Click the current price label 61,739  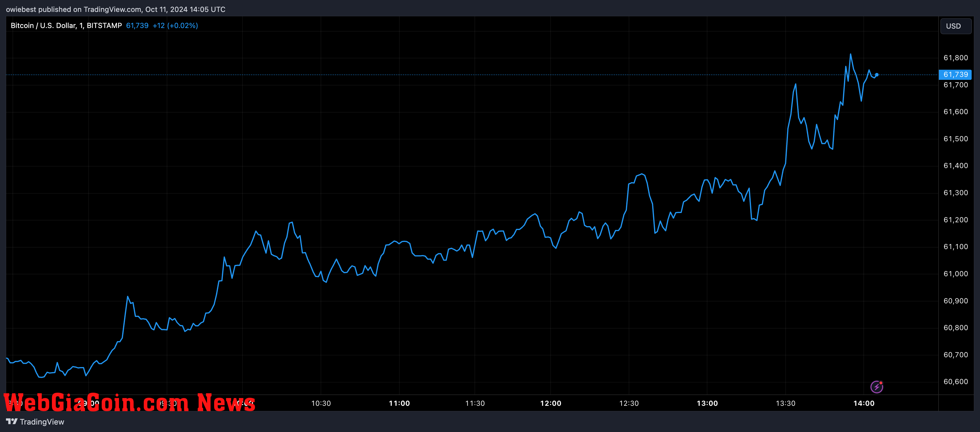pos(955,74)
